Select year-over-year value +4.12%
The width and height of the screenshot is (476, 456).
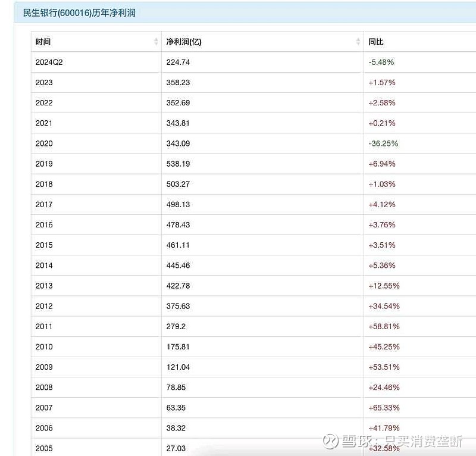coord(382,205)
